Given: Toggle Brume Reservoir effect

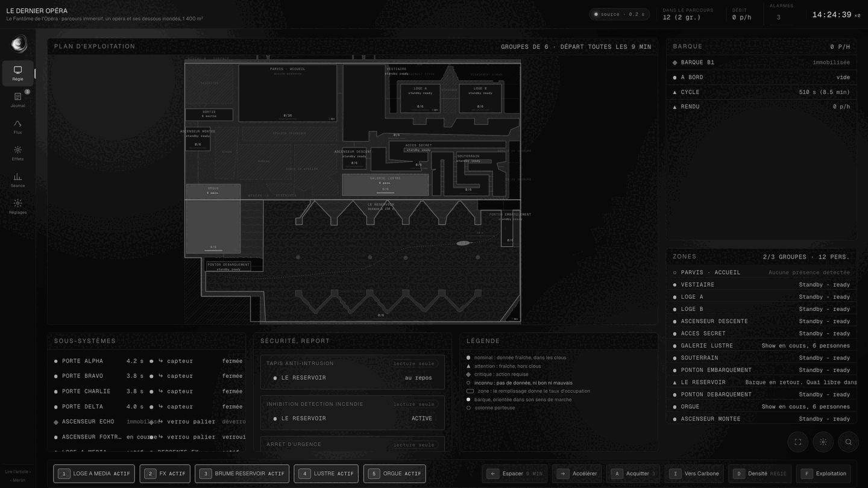Looking at the screenshot, I should pyautogui.click(x=242, y=474).
